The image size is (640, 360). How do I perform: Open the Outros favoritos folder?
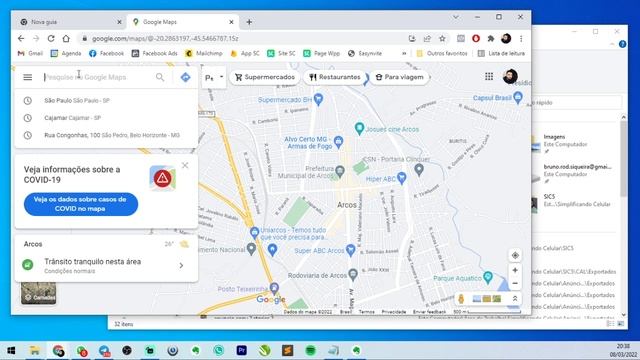[x=442, y=53]
